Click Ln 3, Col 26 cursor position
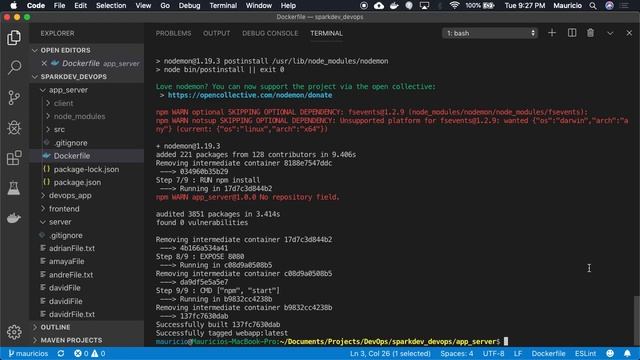 390,353
